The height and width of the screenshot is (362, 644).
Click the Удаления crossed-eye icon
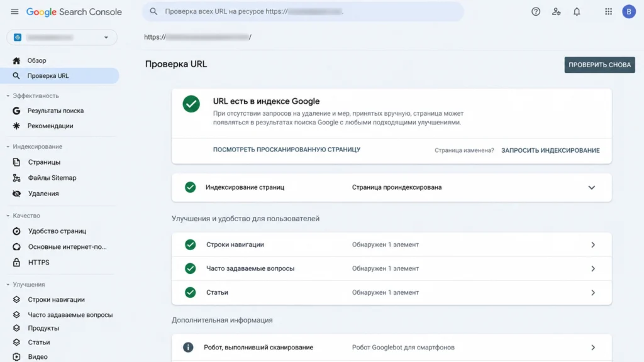click(16, 194)
